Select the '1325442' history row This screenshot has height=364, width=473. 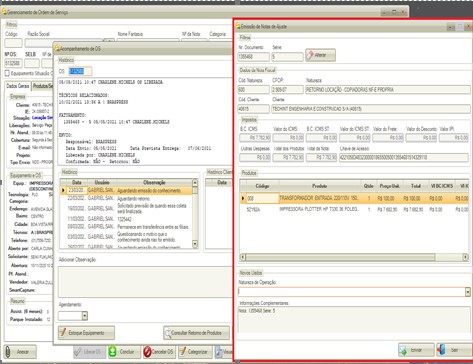126,219
